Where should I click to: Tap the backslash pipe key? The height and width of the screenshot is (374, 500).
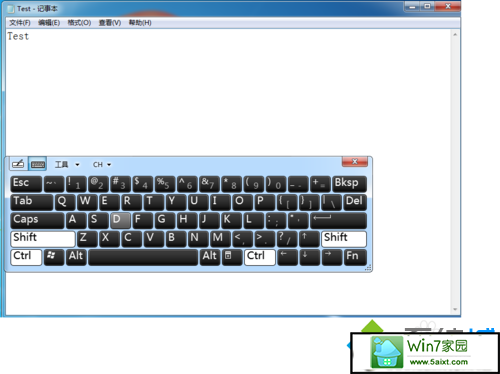pos(332,202)
